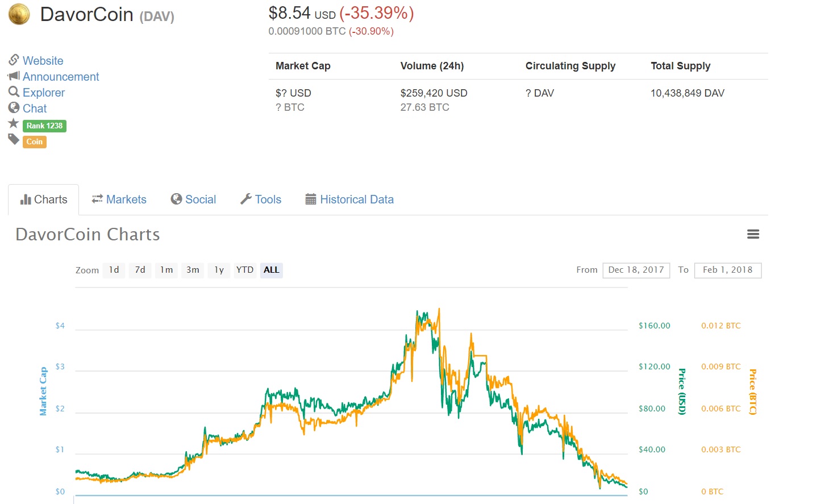Click the tag icon next to Coin badge
The image size is (829, 504).
pyautogui.click(x=14, y=139)
